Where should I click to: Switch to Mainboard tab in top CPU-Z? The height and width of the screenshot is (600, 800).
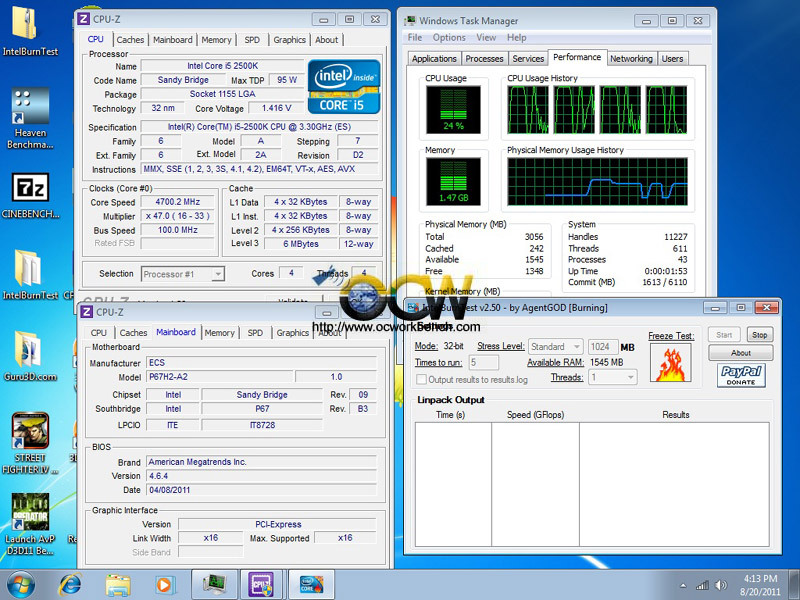(x=172, y=40)
